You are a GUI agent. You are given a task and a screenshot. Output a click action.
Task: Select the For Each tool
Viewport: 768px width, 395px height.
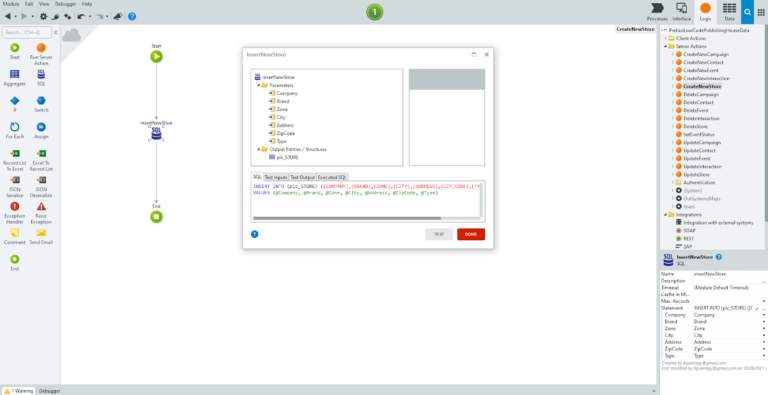point(15,130)
